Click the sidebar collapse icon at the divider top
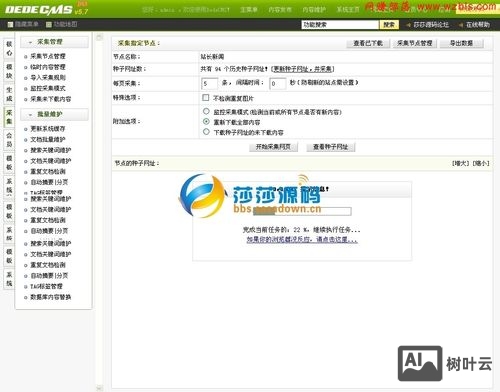Image resolution: width=500 pixels, height=392 pixels. (x=99, y=37)
